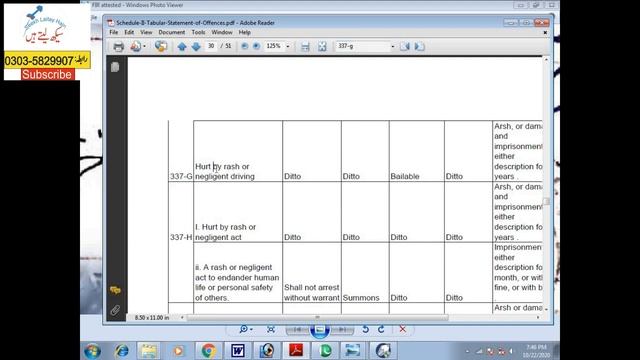Open Attachments paperclip panel

(115, 310)
